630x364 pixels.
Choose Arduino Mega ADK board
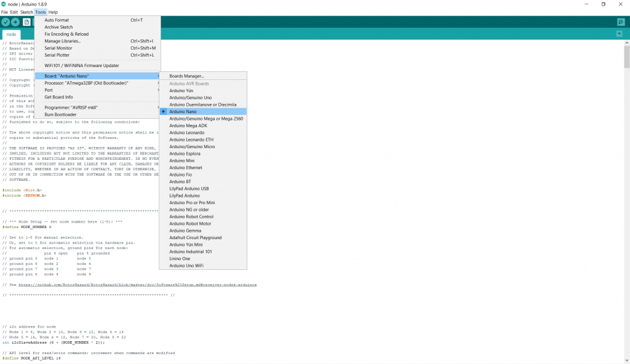(x=203, y=126)
